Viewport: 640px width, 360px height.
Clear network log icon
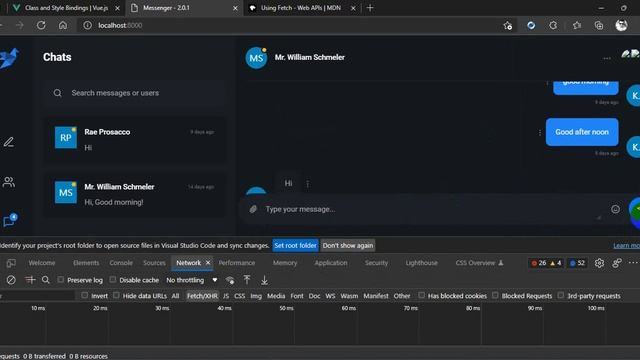[11, 280]
